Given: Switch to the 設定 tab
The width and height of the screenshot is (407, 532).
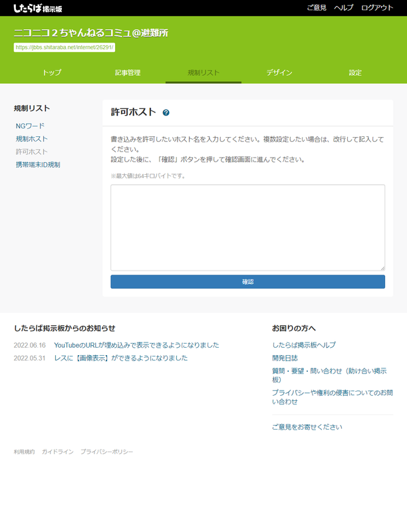Looking at the screenshot, I should pyautogui.click(x=355, y=72).
